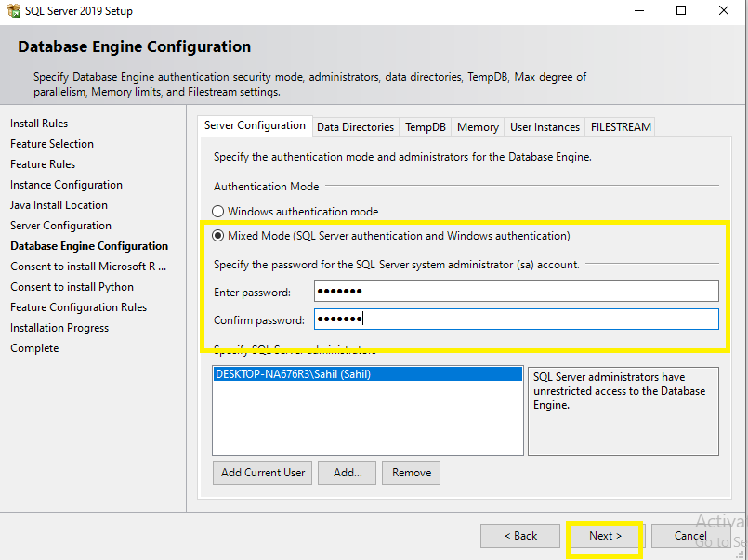Proceed by clicking Next
748x560 pixels.
click(604, 536)
